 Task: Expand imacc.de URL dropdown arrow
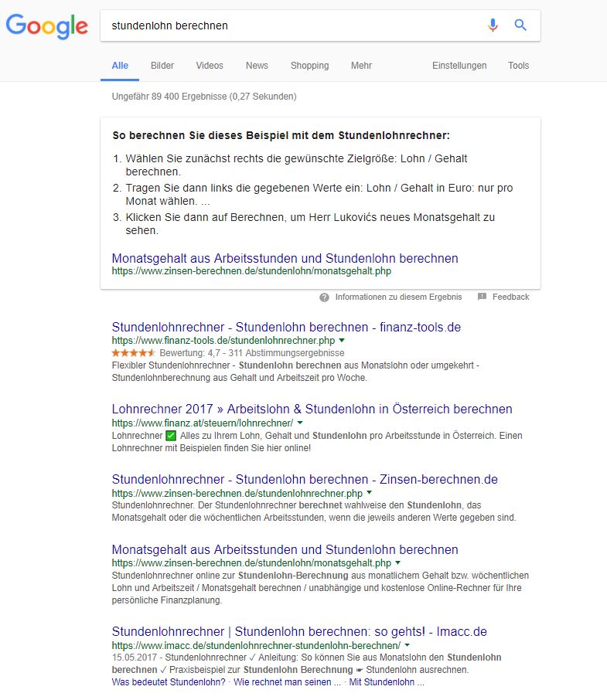pyautogui.click(x=408, y=644)
